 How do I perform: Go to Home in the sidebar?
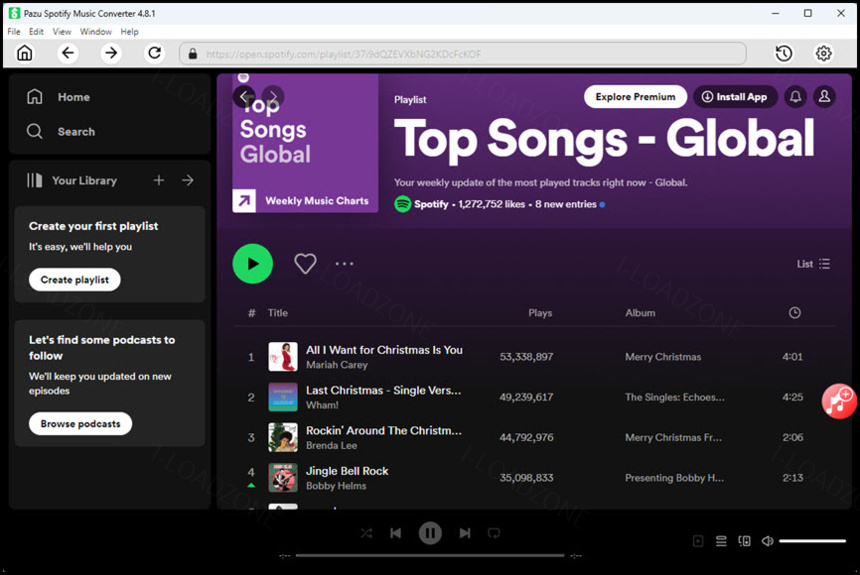(x=58, y=97)
